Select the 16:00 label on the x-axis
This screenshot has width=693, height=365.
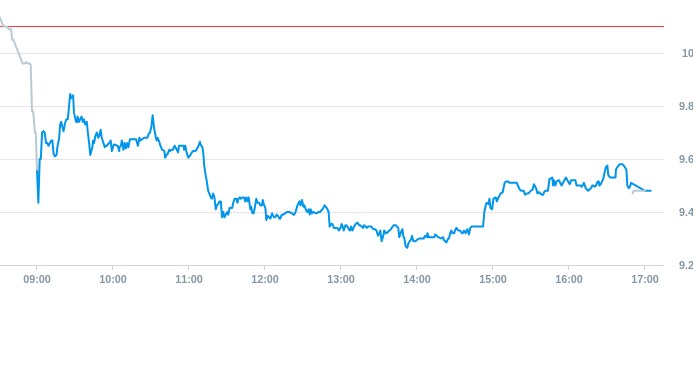point(569,279)
